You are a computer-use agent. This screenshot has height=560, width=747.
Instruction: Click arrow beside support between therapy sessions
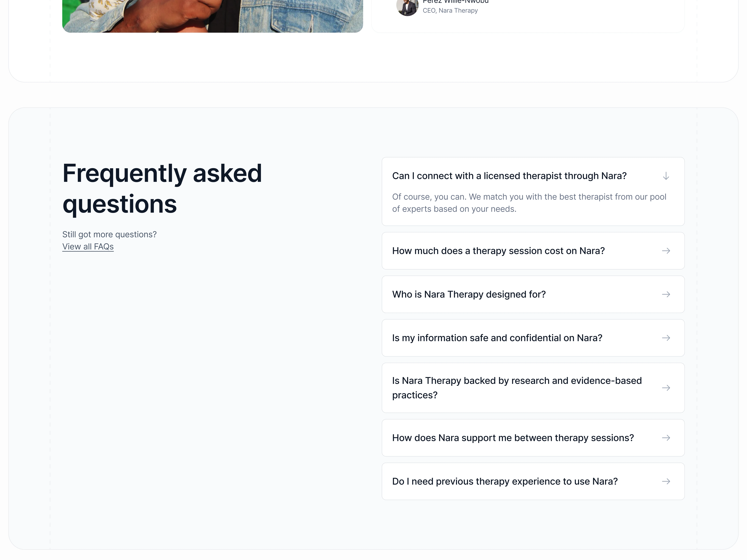(666, 438)
